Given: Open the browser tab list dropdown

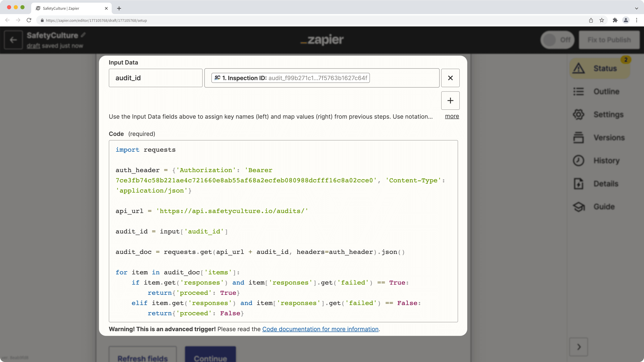Looking at the screenshot, I should [636, 8].
